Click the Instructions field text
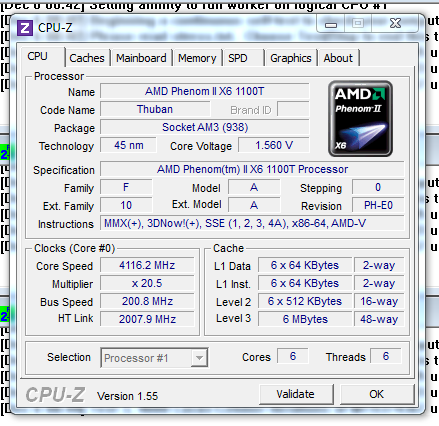439x426 pixels. click(x=252, y=223)
